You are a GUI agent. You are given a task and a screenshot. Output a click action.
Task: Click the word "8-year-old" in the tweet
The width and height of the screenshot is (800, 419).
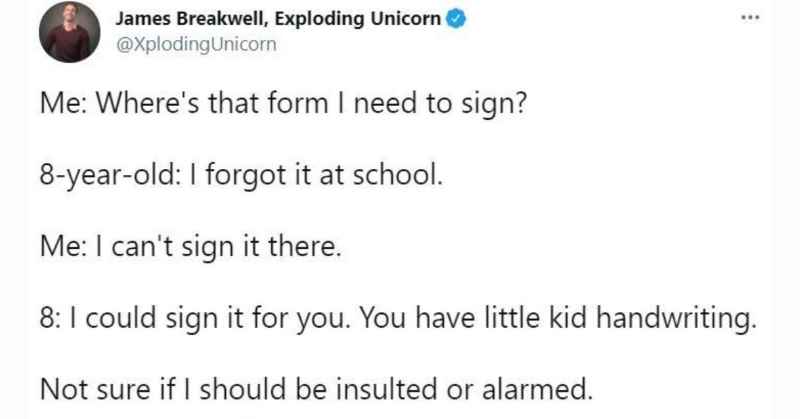[107, 176]
